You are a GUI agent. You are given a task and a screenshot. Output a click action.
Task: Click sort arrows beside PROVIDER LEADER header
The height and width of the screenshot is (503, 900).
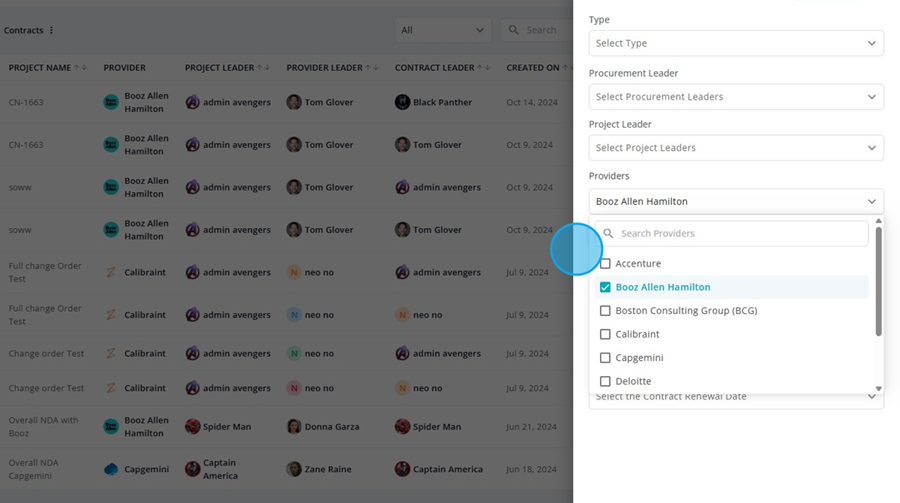click(x=372, y=68)
